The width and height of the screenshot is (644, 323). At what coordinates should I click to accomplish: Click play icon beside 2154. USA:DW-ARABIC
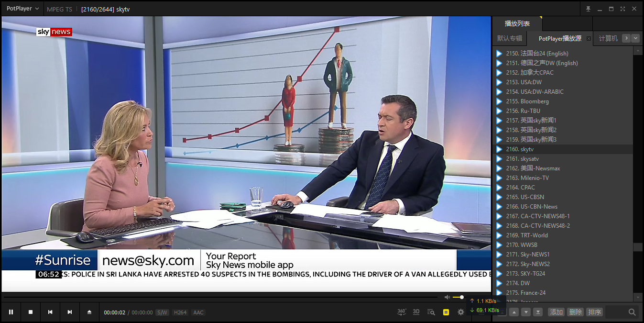click(499, 92)
